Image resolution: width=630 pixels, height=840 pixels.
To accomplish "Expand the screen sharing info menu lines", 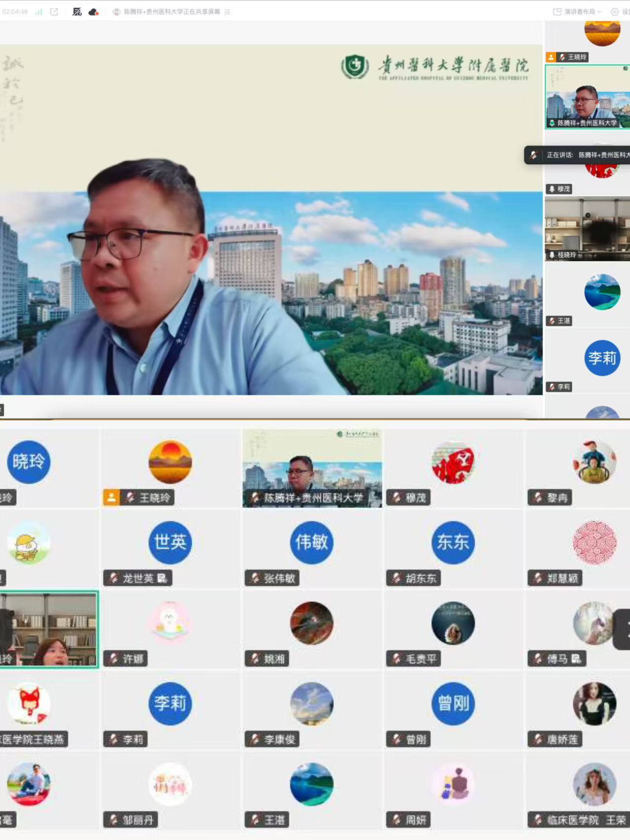I will [x=227, y=12].
